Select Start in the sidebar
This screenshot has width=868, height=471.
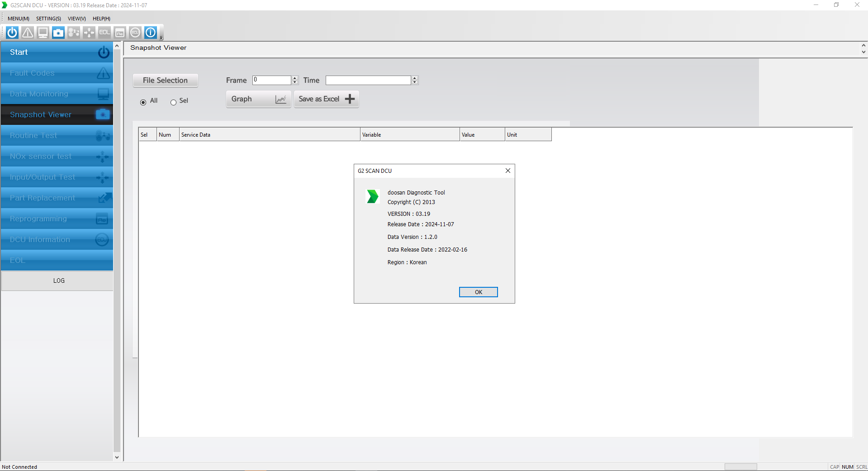coord(57,52)
